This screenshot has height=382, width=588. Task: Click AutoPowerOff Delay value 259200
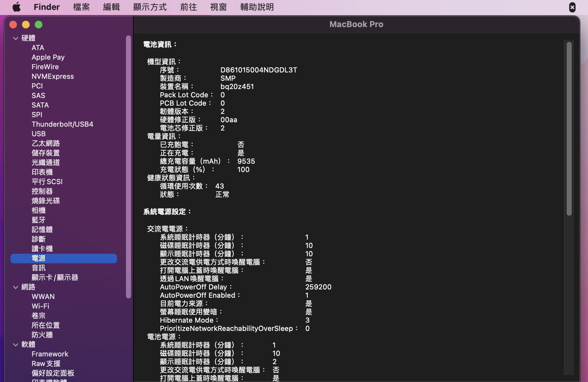[x=318, y=287]
